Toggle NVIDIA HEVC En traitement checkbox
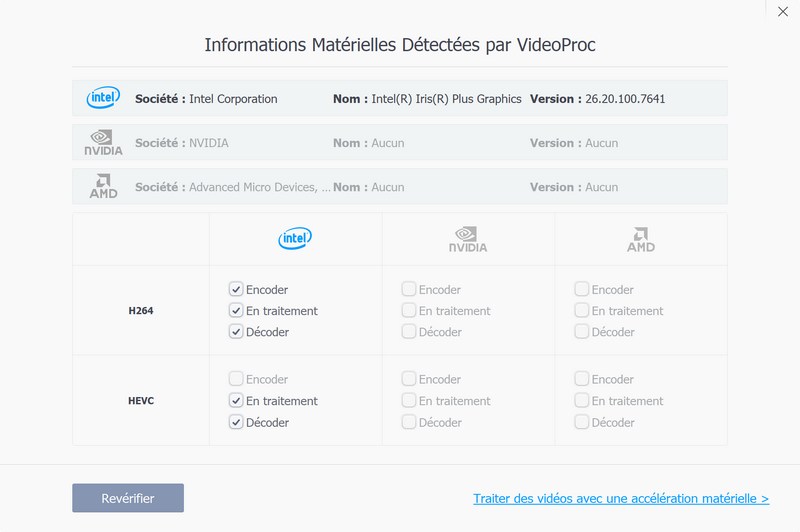Viewport: 800px width, 532px height. coord(409,400)
